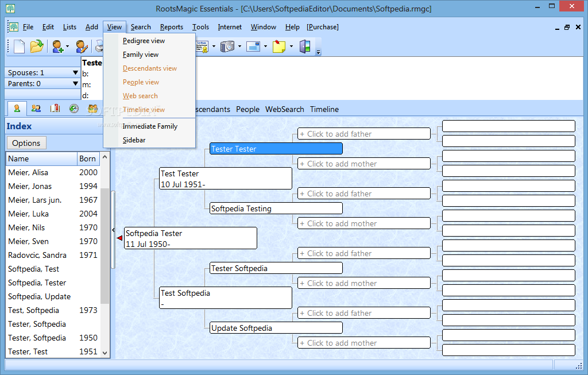Click the certificate sources toolbar icon

(203, 47)
